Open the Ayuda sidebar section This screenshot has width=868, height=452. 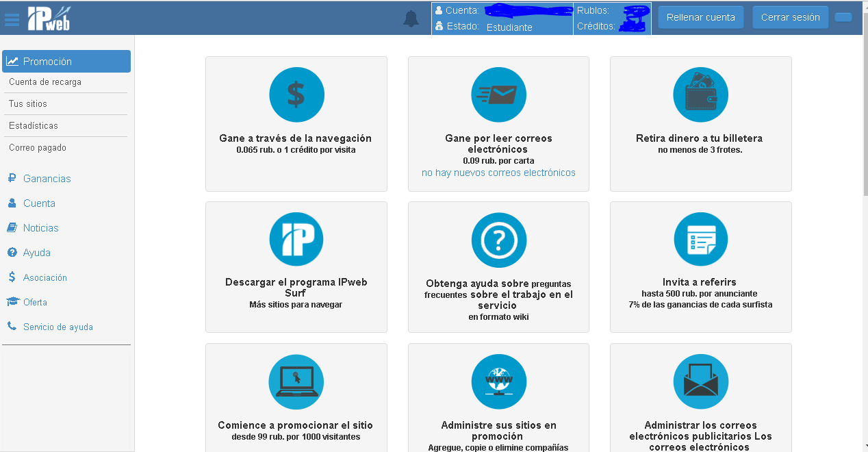click(x=37, y=253)
